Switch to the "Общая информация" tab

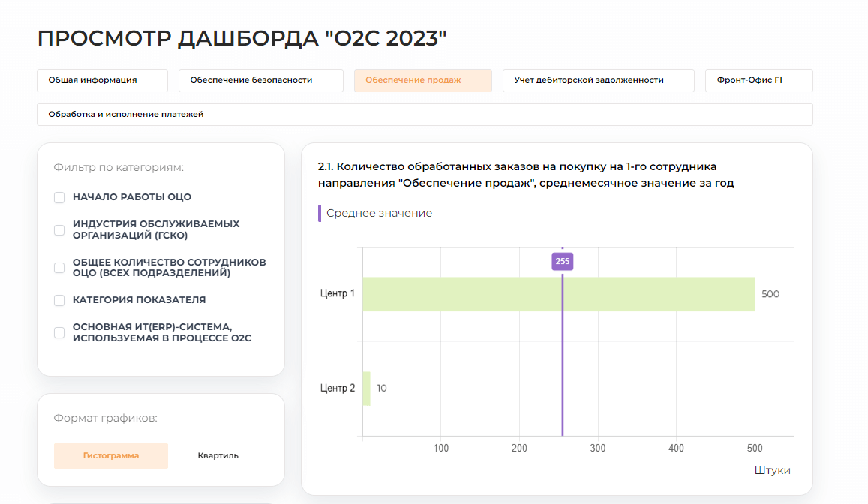(102, 80)
